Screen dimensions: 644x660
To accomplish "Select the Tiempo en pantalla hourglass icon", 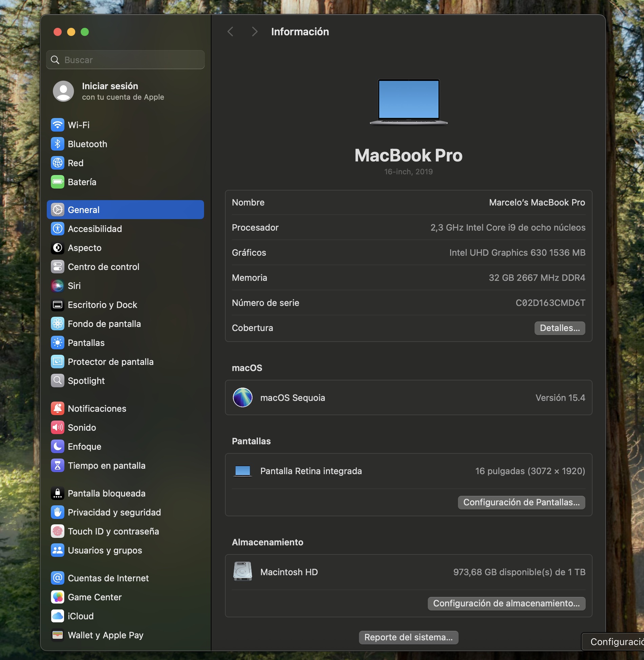I will pos(57,465).
